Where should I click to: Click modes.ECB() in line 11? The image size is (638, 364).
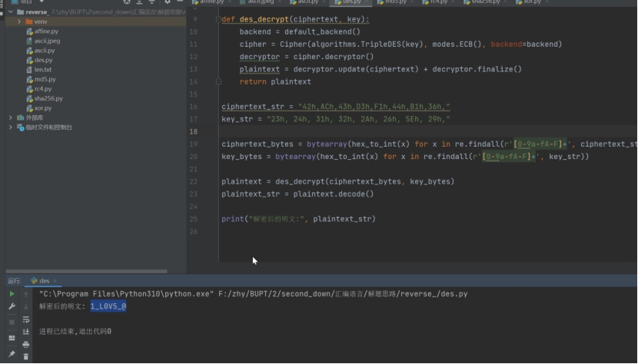(x=457, y=44)
